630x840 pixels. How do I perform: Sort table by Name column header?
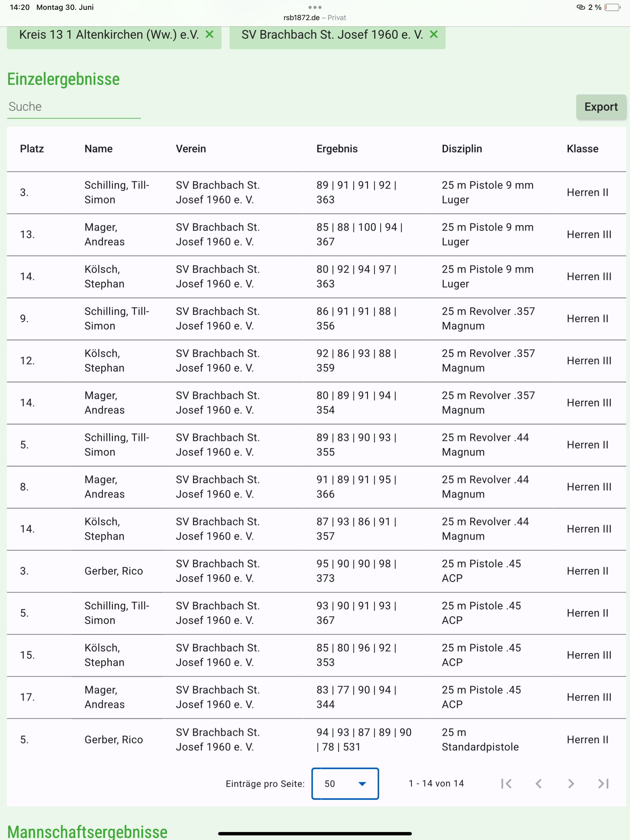tap(98, 149)
